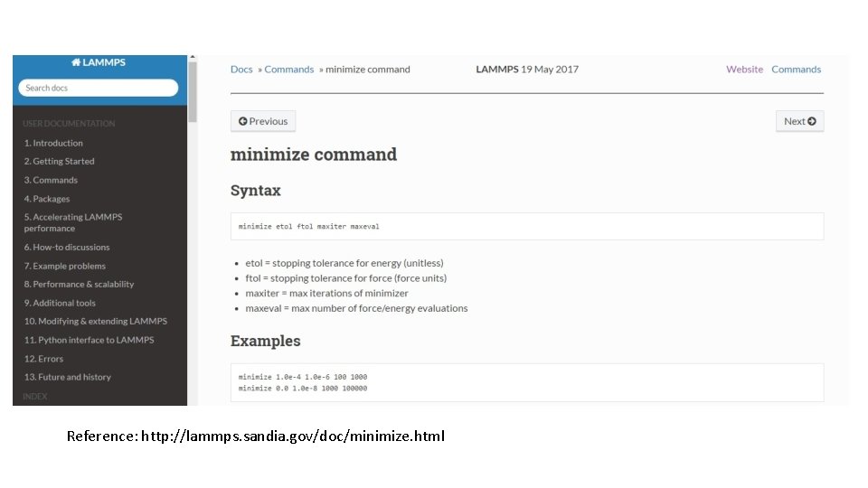Click the 'maxeval = max number of force/energy evaluations' bullet
Image resolution: width=868 pixels, height=488 pixels.
(x=356, y=307)
